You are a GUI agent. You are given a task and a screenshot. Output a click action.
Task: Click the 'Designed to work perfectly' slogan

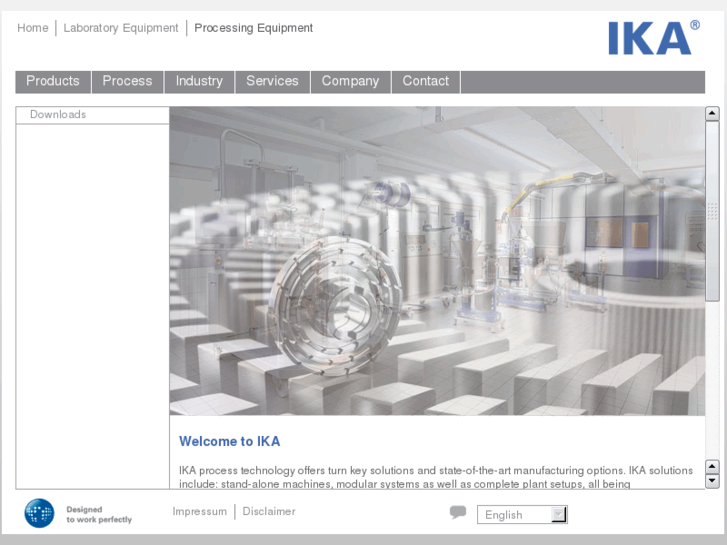tap(99, 514)
